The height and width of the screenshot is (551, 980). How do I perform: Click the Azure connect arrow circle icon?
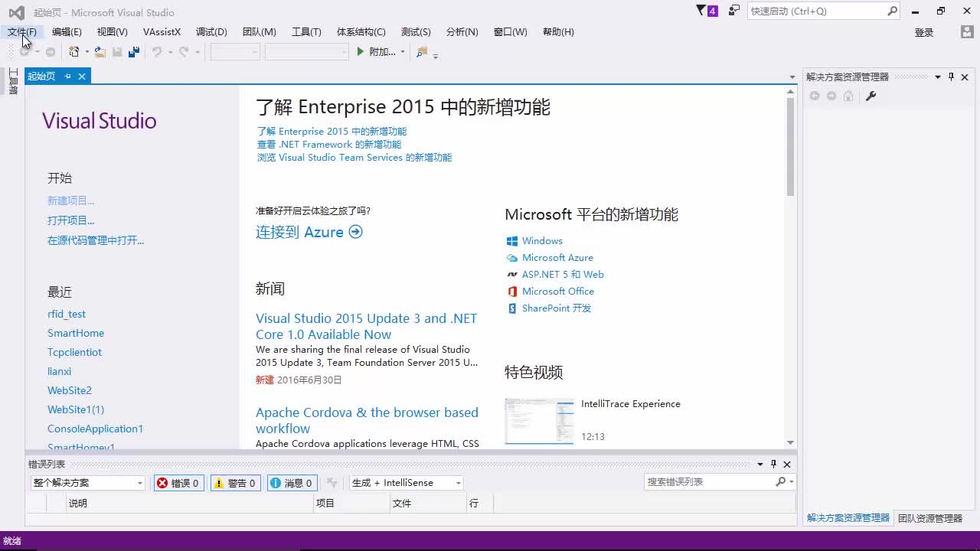click(355, 232)
